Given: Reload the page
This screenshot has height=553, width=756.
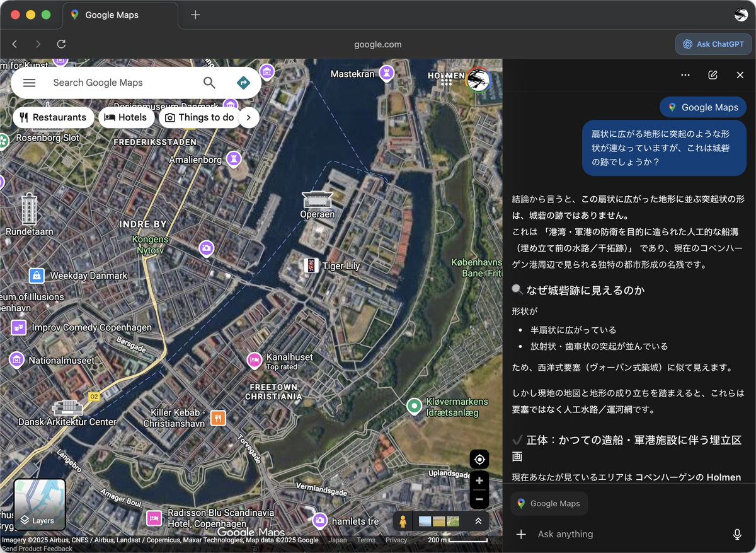Looking at the screenshot, I should (x=61, y=44).
